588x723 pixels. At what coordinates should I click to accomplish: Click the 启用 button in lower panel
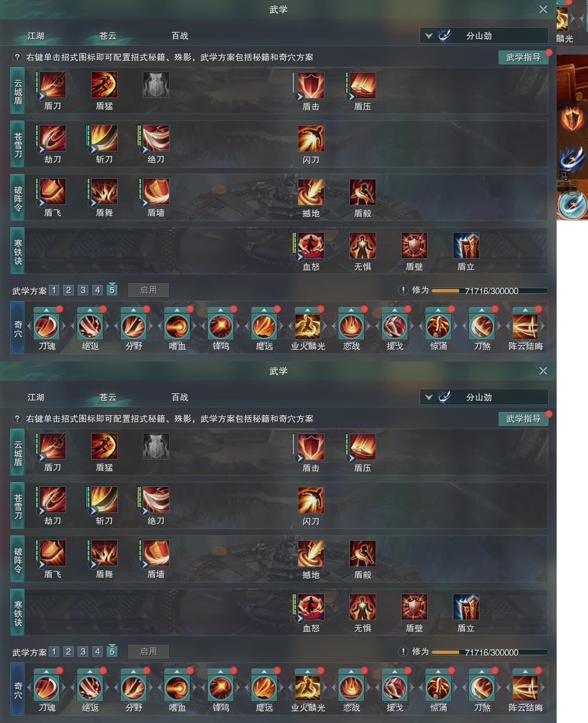click(x=149, y=652)
